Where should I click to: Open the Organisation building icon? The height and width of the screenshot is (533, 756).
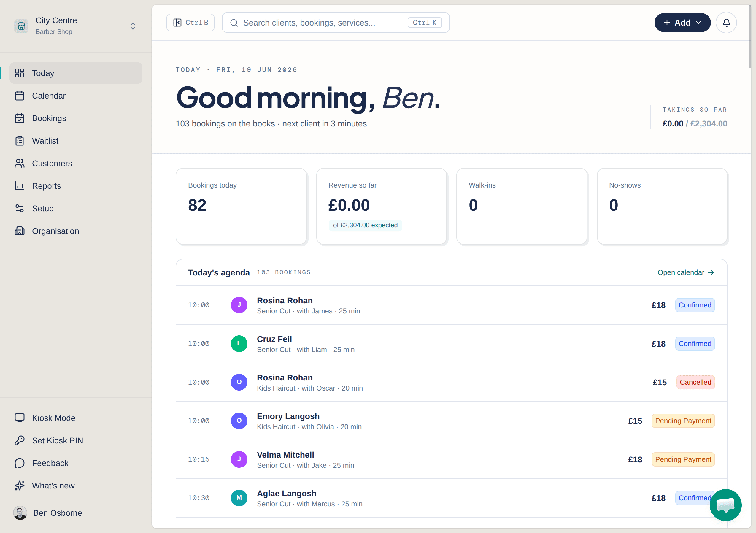click(x=19, y=231)
